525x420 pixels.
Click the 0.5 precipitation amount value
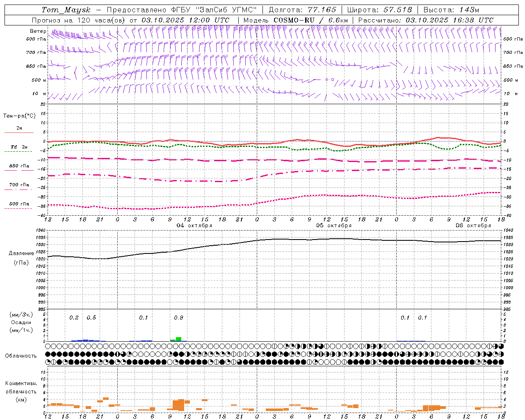point(91,318)
